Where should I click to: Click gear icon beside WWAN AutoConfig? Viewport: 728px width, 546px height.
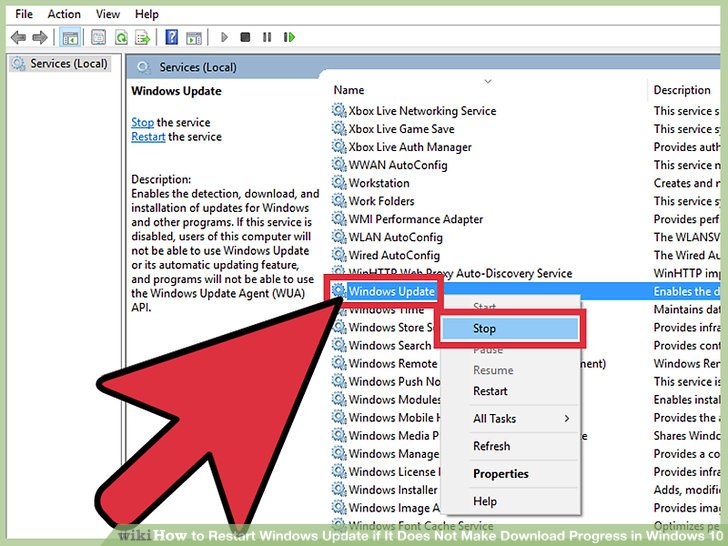tap(339, 165)
